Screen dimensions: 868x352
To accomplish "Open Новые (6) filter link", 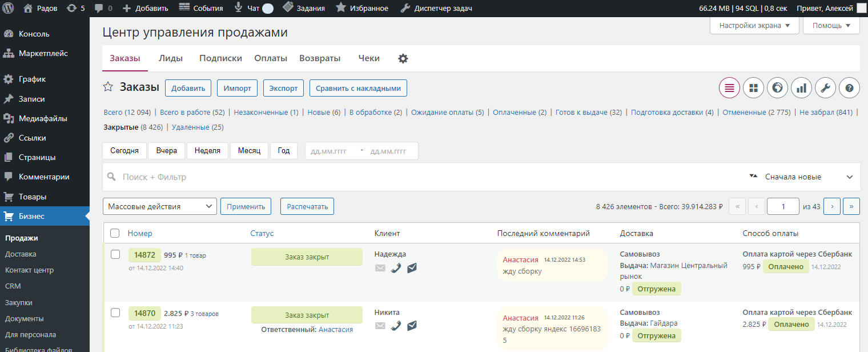I will tap(324, 113).
